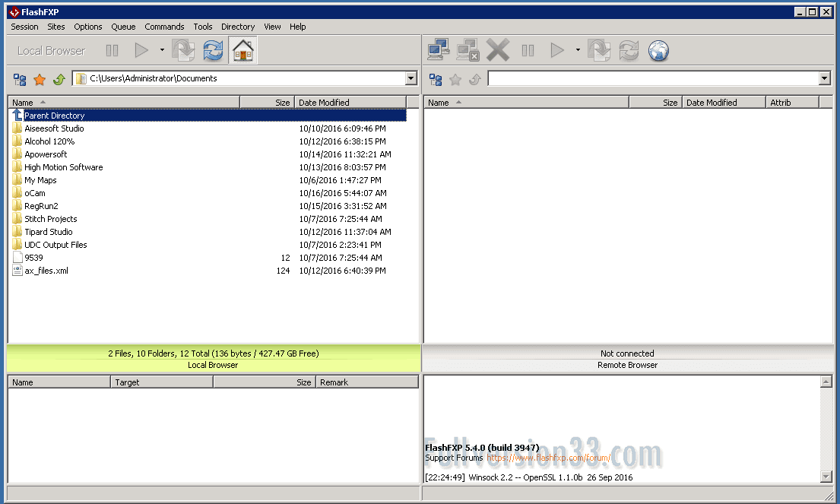Click the remote transfer queue icon

599,51
